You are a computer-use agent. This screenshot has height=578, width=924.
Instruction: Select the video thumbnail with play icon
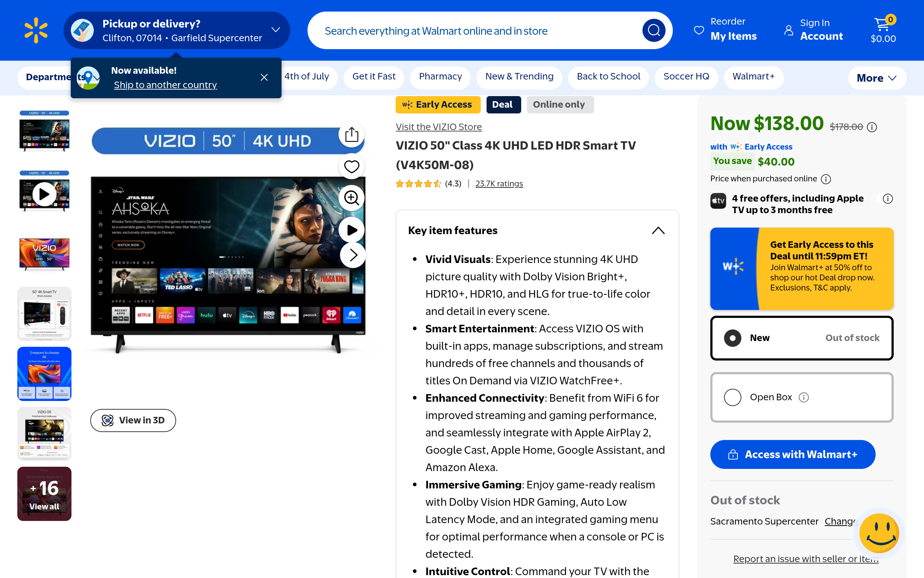[44, 192]
